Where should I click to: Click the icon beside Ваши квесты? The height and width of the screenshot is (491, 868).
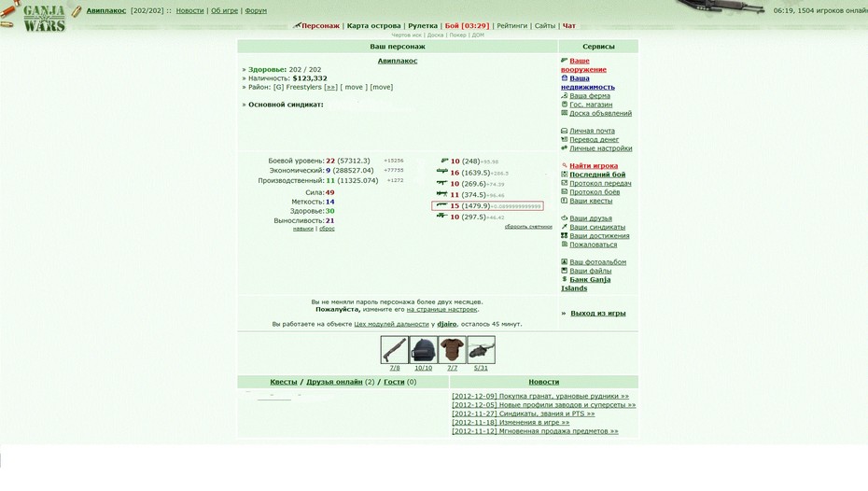coord(564,201)
